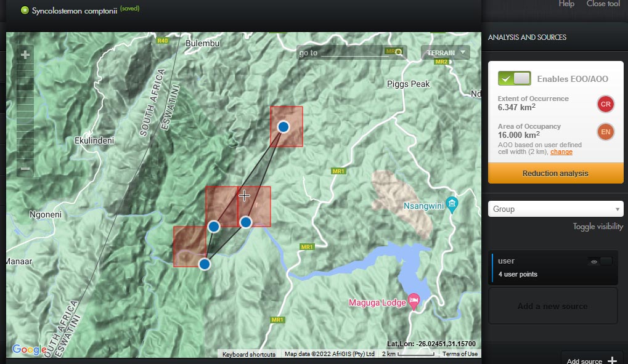
Task: Open the Reduction analysis button
Action: pos(555,174)
